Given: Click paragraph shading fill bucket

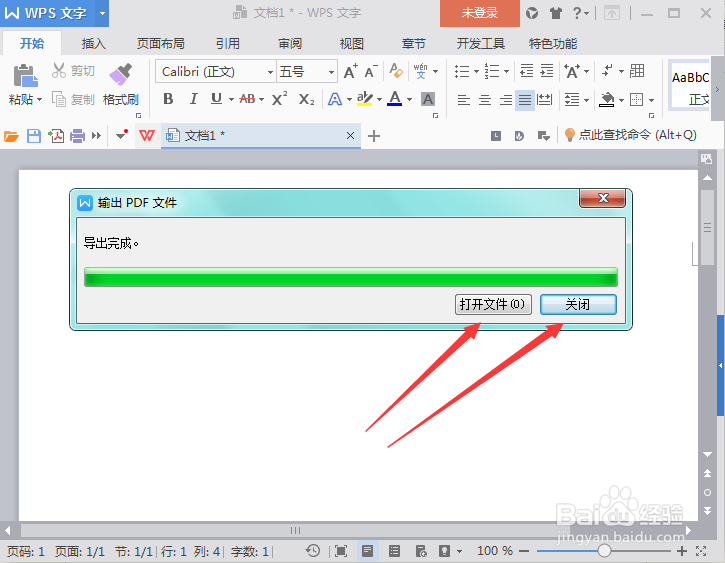Looking at the screenshot, I should pos(607,99).
